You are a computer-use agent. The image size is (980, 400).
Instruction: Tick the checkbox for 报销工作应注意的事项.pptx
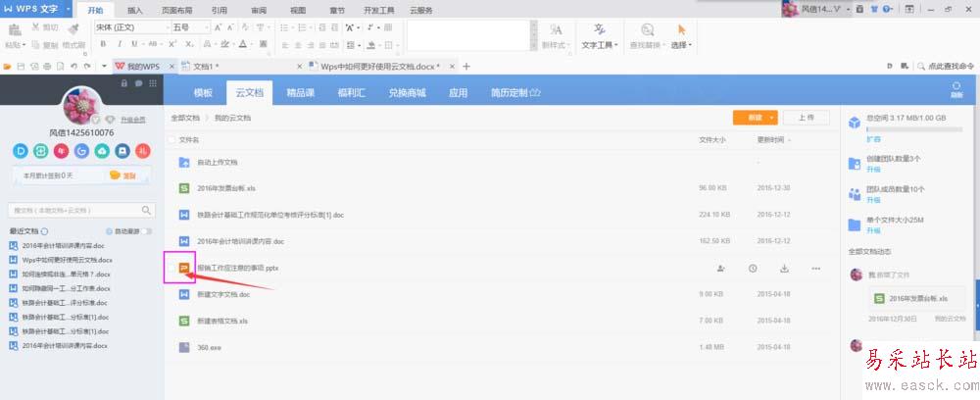pyautogui.click(x=171, y=268)
